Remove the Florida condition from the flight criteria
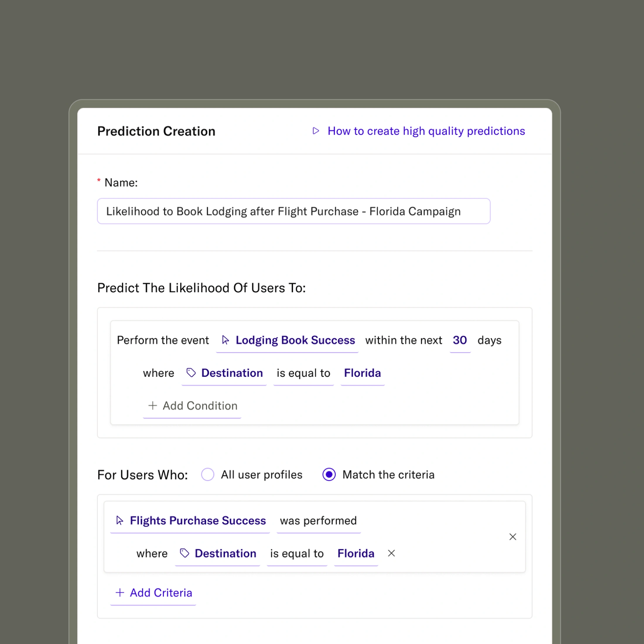This screenshot has height=644, width=644. [x=391, y=553]
